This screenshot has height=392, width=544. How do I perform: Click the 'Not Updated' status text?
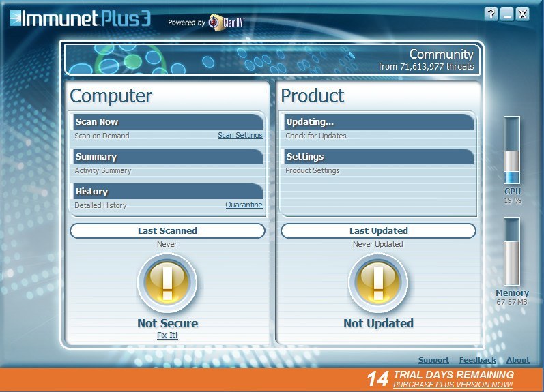[x=378, y=323]
